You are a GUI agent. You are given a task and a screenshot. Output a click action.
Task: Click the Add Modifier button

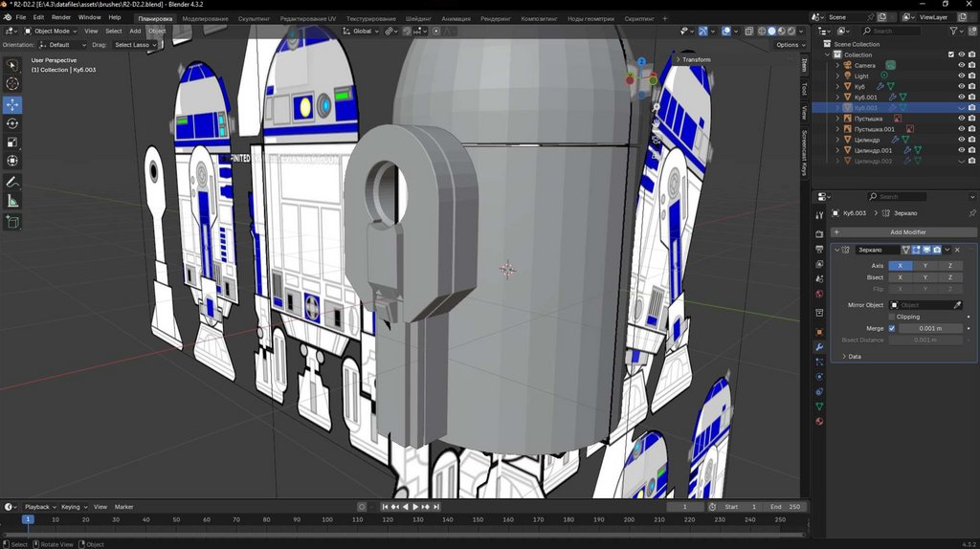point(907,232)
